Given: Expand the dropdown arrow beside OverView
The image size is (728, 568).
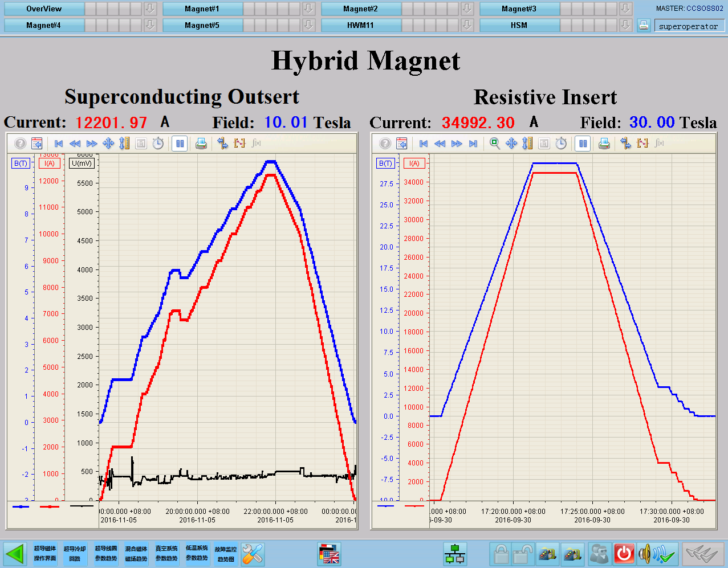Looking at the screenshot, I should point(150,9).
